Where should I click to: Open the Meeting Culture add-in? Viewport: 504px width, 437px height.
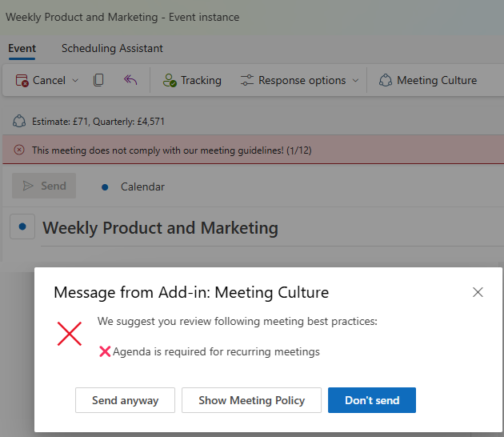(428, 80)
